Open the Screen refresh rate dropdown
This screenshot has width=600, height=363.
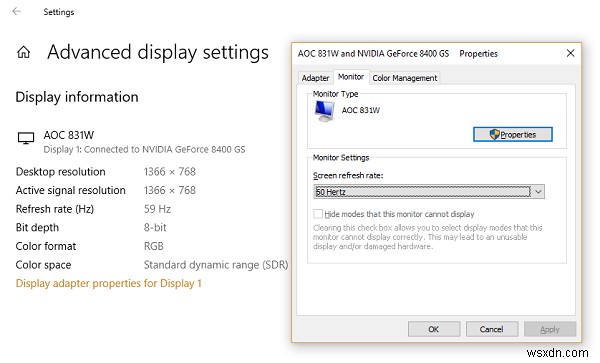point(429,191)
